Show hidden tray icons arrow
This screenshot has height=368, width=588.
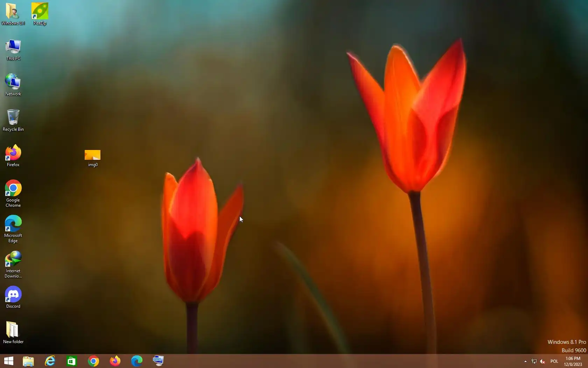coord(525,361)
